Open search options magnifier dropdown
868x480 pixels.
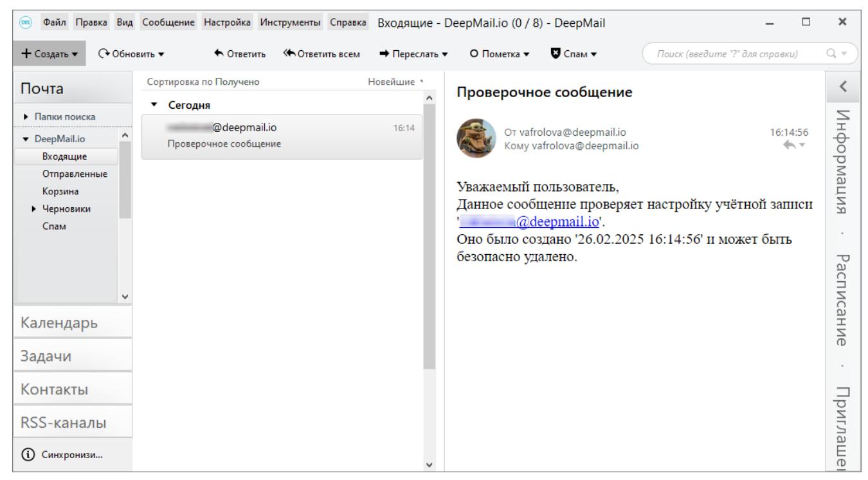point(837,54)
